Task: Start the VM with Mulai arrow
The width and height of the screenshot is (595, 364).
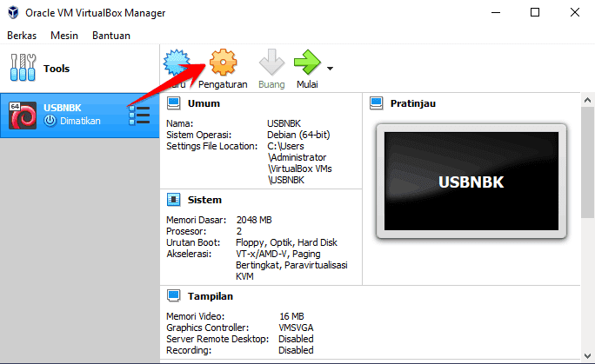Action: point(307,63)
